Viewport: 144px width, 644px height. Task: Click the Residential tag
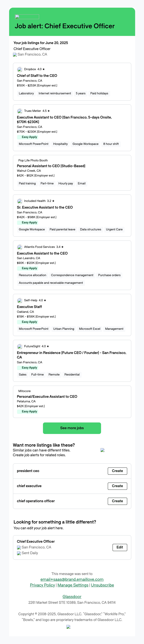pyautogui.click(x=72, y=375)
